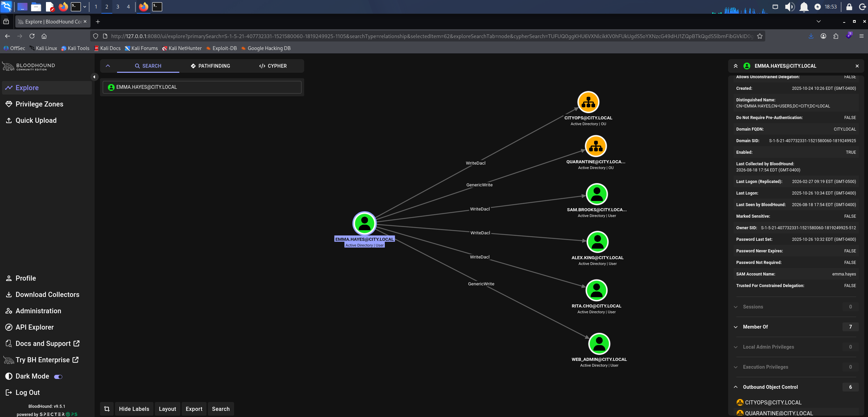868x417 pixels.
Task: Select the WEB_ADMIN user node
Action: click(x=599, y=344)
